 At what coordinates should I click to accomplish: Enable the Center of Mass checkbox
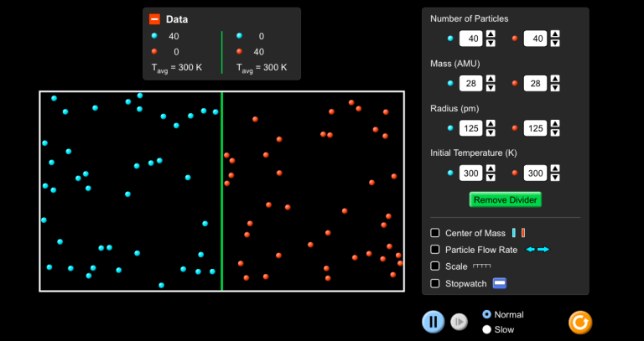[x=435, y=233]
